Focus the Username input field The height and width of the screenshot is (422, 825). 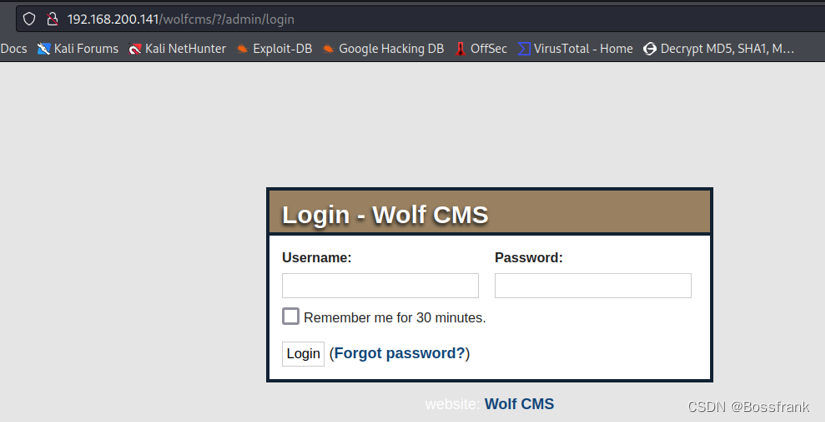point(380,286)
